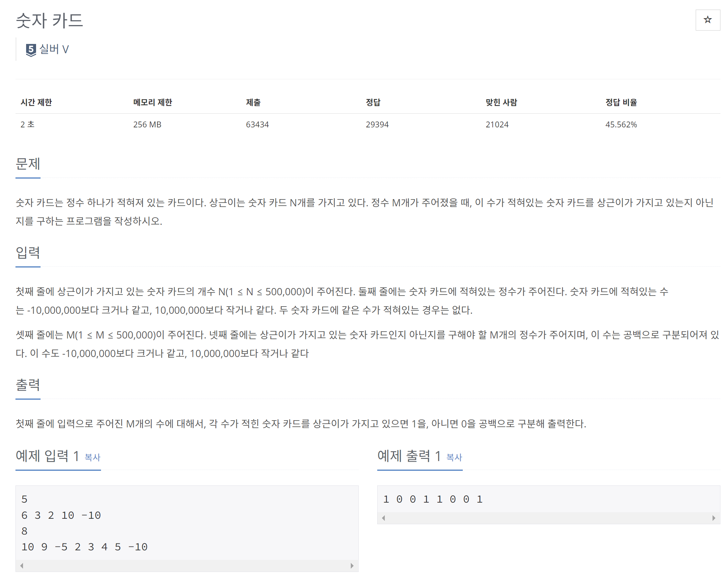Click the 예제 입력 1 heading
728x585 pixels.
point(47,456)
